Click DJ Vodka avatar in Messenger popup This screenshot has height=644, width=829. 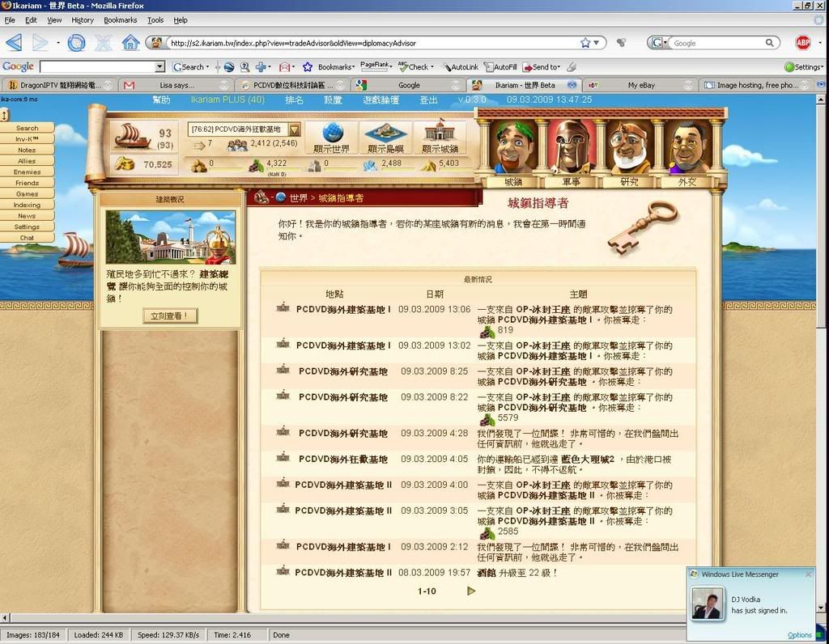pos(708,604)
